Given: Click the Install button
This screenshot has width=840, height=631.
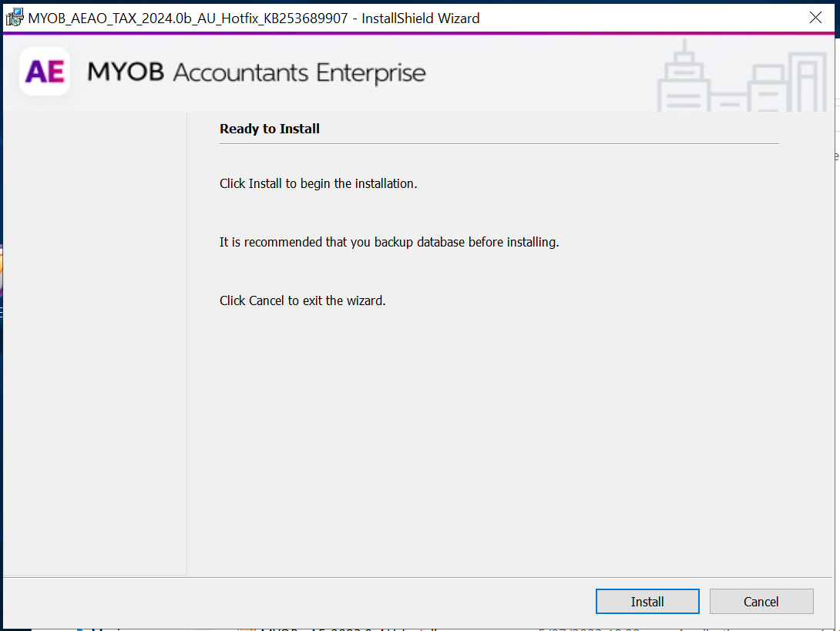Looking at the screenshot, I should [x=647, y=602].
